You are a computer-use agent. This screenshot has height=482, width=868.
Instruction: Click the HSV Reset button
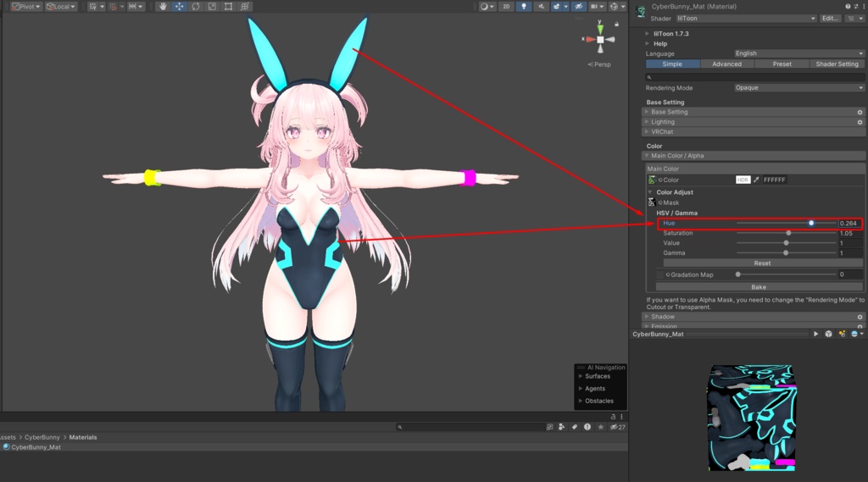[x=762, y=263]
